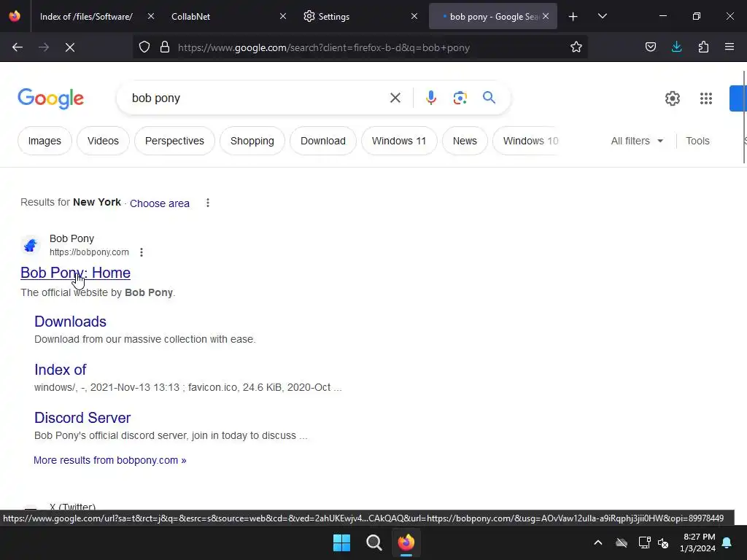
Task: Bookmark this page with the star icon
Action: pyautogui.click(x=576, y=47)
